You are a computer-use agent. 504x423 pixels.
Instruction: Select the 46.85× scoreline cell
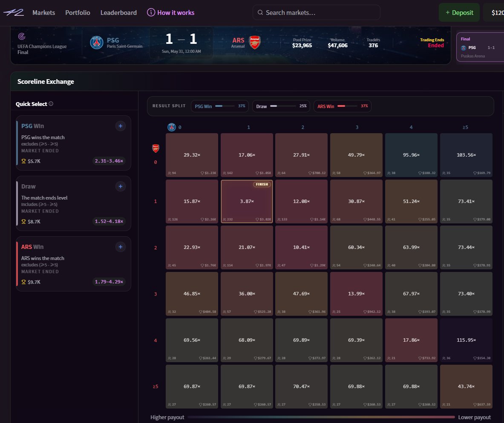coord(192,294)
